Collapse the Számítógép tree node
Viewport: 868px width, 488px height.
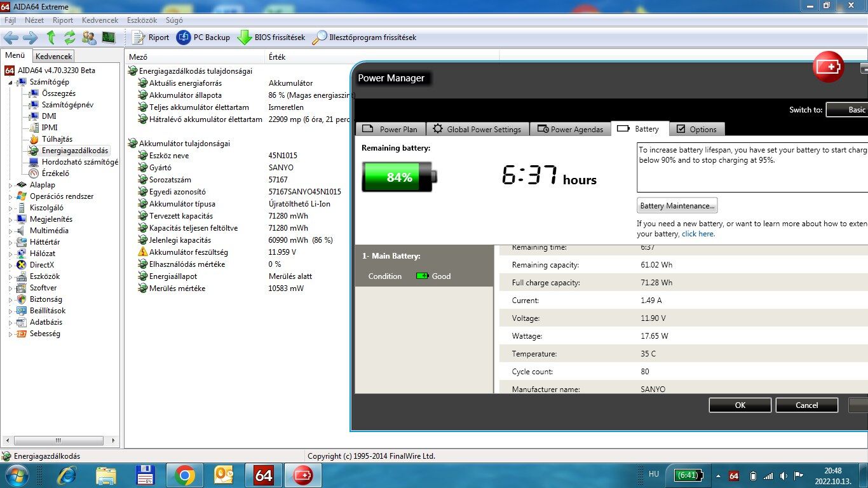tap(10, 82)
